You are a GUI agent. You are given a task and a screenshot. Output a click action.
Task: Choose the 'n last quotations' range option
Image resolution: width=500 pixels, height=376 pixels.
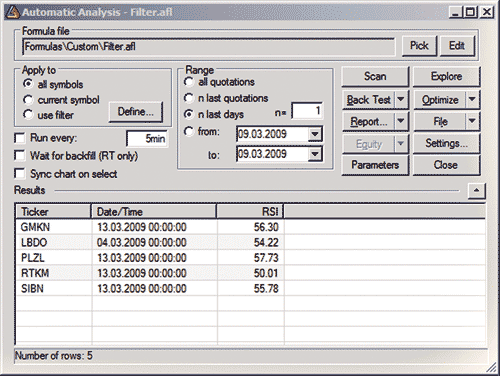click(189, 98)
